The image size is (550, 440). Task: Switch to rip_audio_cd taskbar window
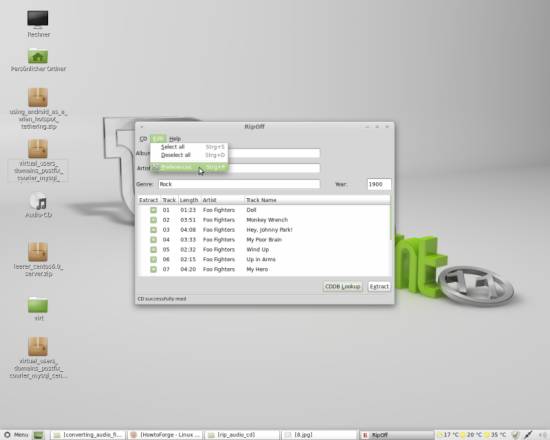(242, 435)
